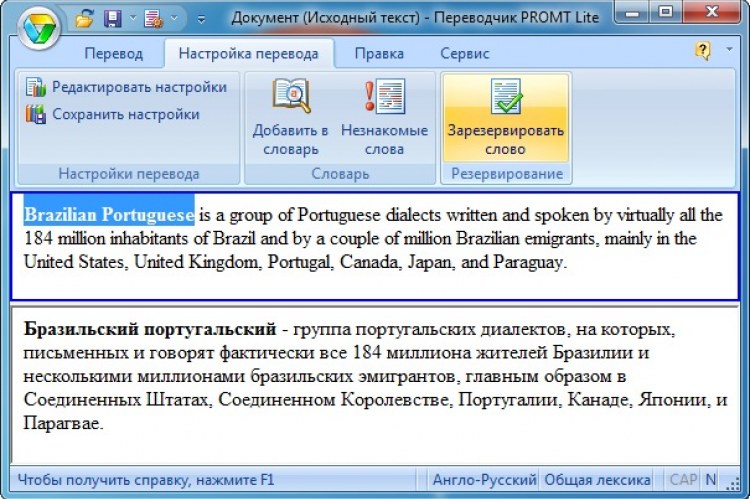This screenshot has height=499, width=750.
Task: Click the open folder icon in quick access toolbar
Action: [84, 19]
